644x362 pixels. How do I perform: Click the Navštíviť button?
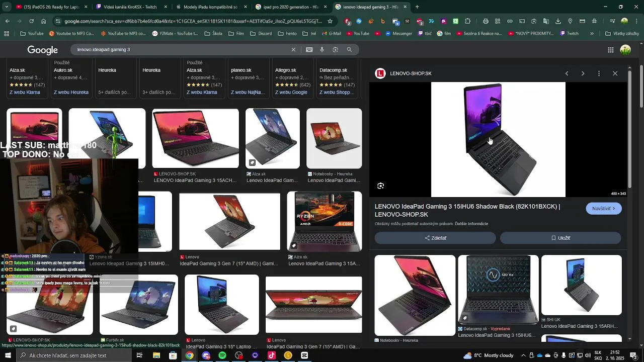(x=604, y=209)
